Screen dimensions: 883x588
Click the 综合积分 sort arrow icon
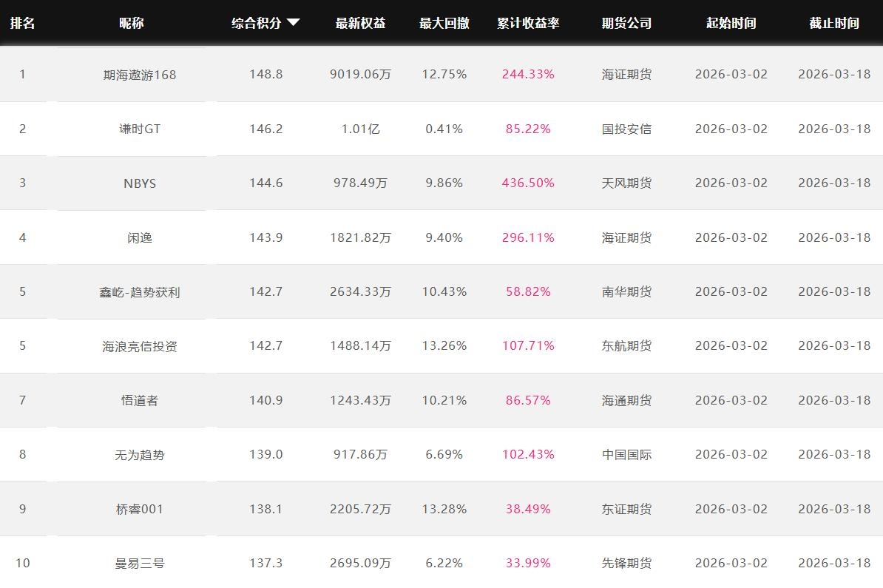pyautogui.click(x=293, y=22)
